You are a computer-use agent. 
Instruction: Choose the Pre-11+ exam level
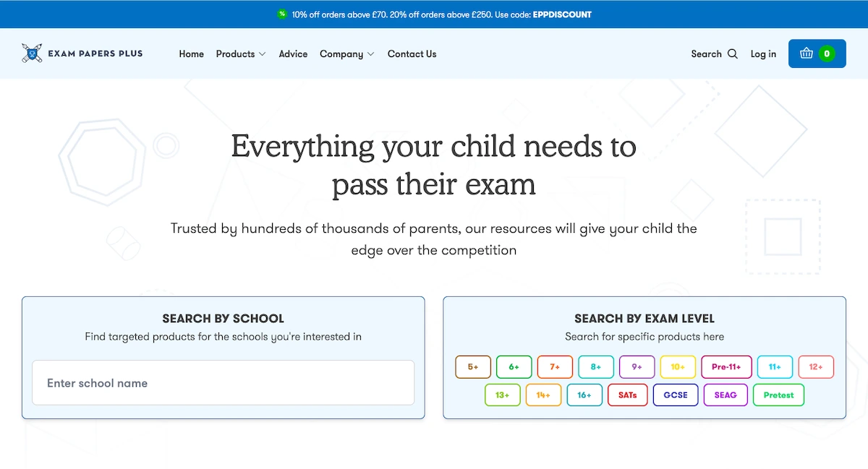pos(726,367)
